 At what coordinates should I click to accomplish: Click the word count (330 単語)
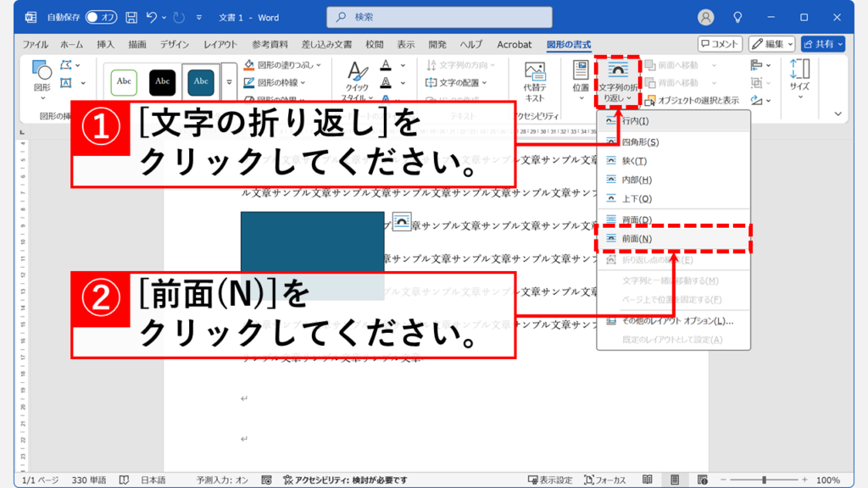pyautogui.click(x=88, y=480)
